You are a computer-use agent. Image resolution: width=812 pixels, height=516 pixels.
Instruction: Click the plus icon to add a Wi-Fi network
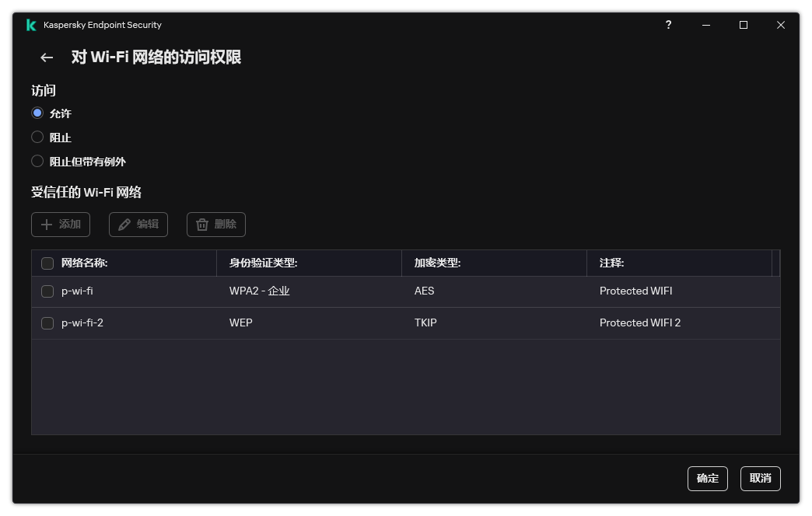click(x=48, y=224)
